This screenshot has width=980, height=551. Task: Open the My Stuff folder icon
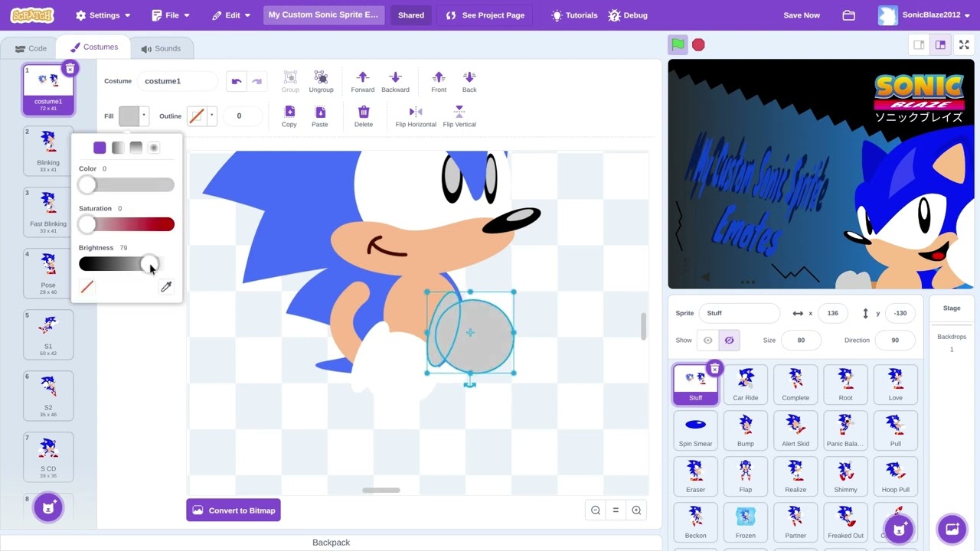tap(848, 15)
